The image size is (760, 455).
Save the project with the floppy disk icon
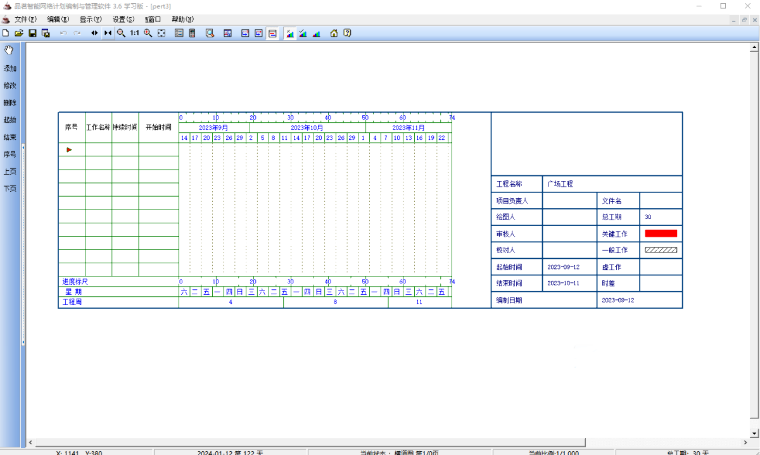pyautogui.click(x=32, y=33)
